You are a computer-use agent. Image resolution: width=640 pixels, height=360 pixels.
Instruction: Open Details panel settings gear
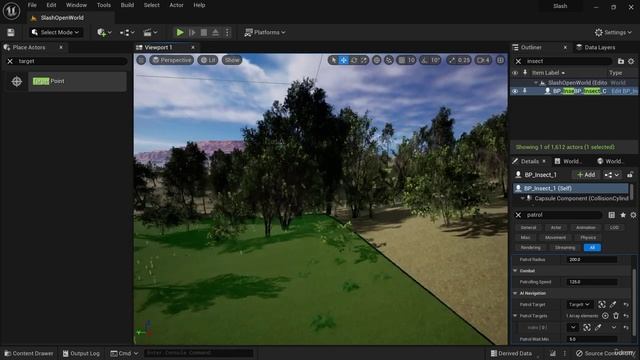click(633, 215)
